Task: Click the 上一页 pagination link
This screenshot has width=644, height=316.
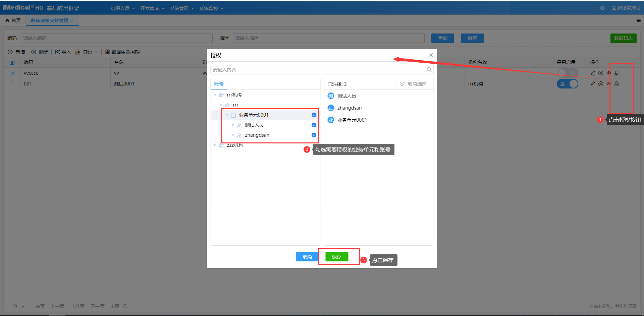Action: tap(57, 306)
